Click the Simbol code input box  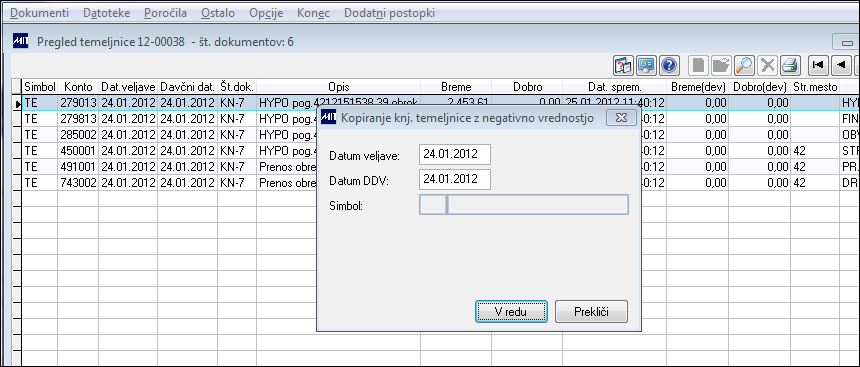pos(433,205)
